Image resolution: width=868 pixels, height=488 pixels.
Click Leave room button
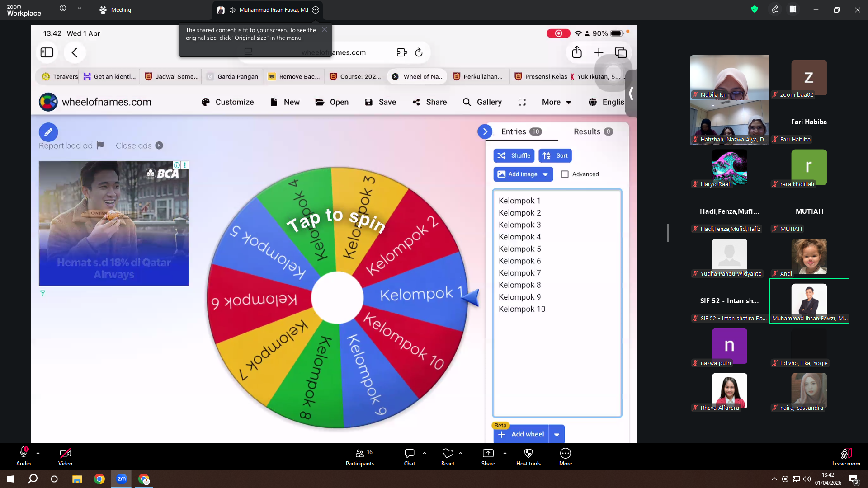pyautogui.click(x=846, y=456)
